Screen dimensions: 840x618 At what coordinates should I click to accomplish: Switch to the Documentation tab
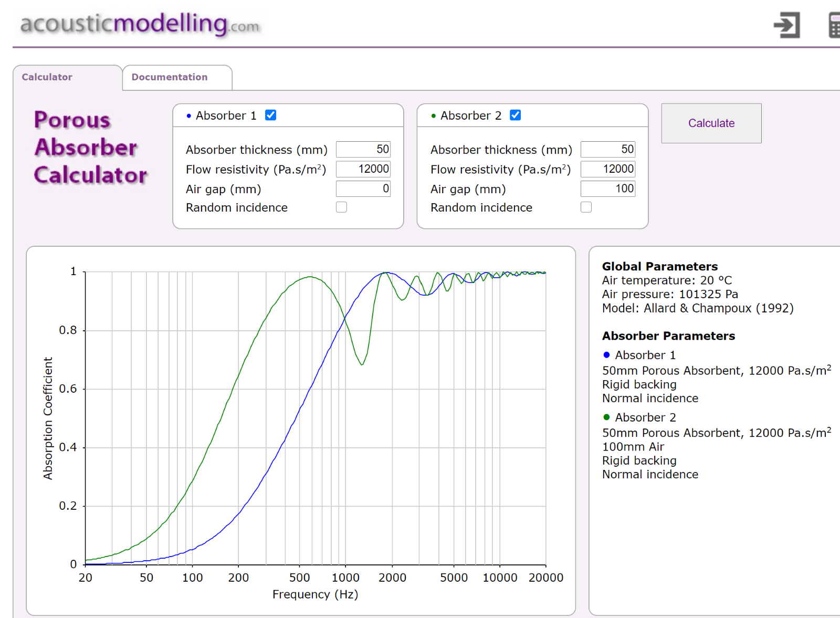tap(170, 77)
